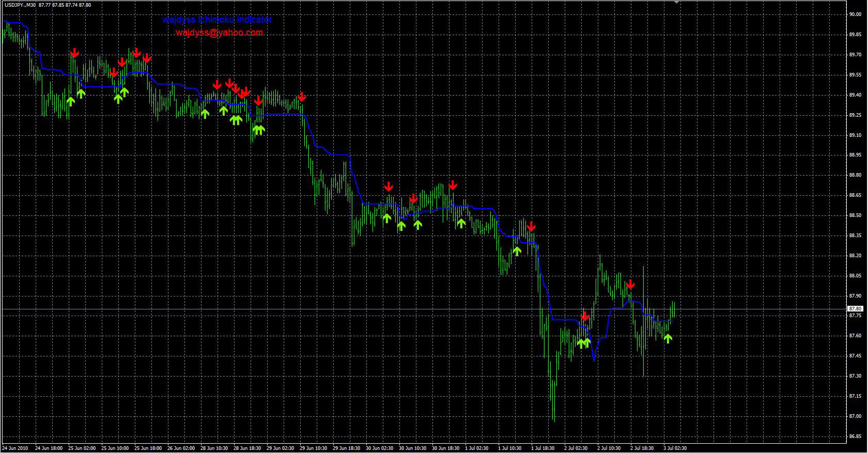Click the rightmost red sell arrow
Viewport: 868px width, 453px height.
click(x=630, y=284)
